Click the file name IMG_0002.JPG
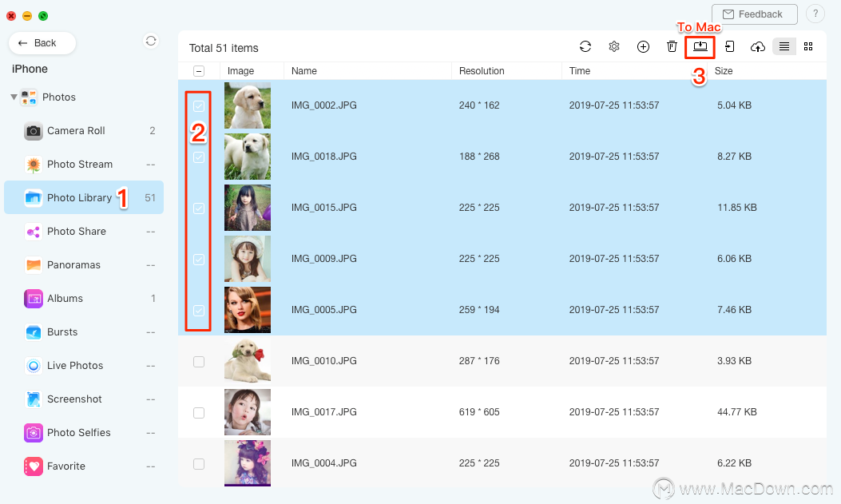Viewport: 841px width, 504px height. pyautogui.click(x=324, y=105)
